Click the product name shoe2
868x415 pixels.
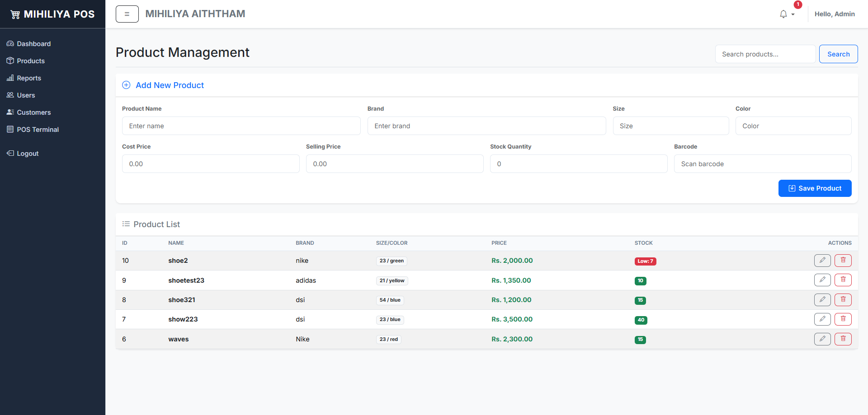pyautogui.click(x=178, y=261)
